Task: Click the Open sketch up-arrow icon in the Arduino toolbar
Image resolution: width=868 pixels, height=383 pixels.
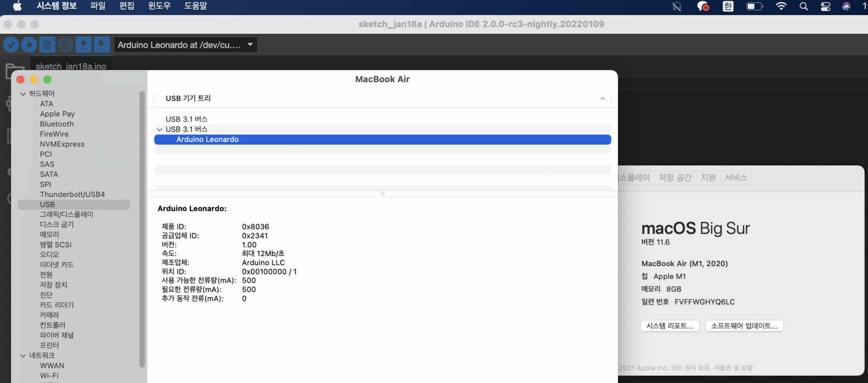Action: coord(84,44)
